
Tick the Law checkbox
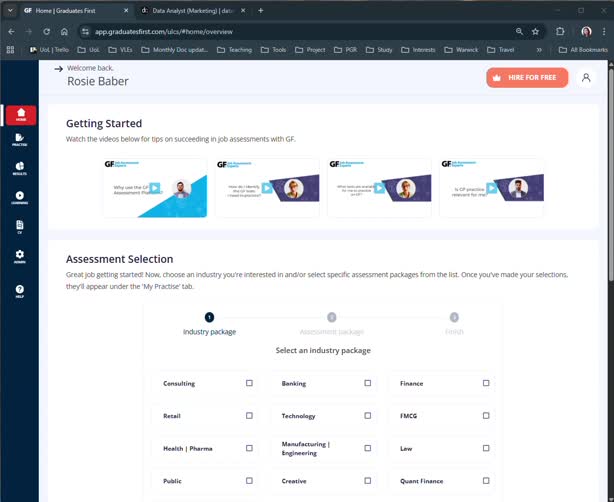[x=486, y=448]
